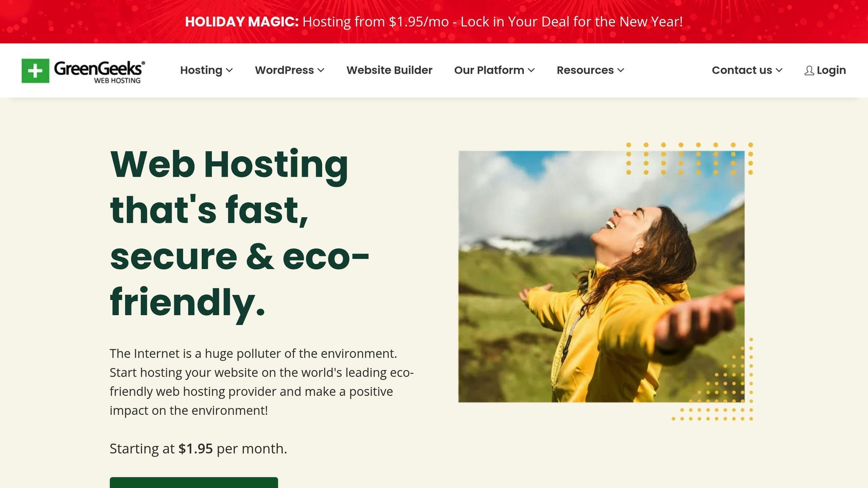Click the dark green button below pricing

click(x=194, y=482)
